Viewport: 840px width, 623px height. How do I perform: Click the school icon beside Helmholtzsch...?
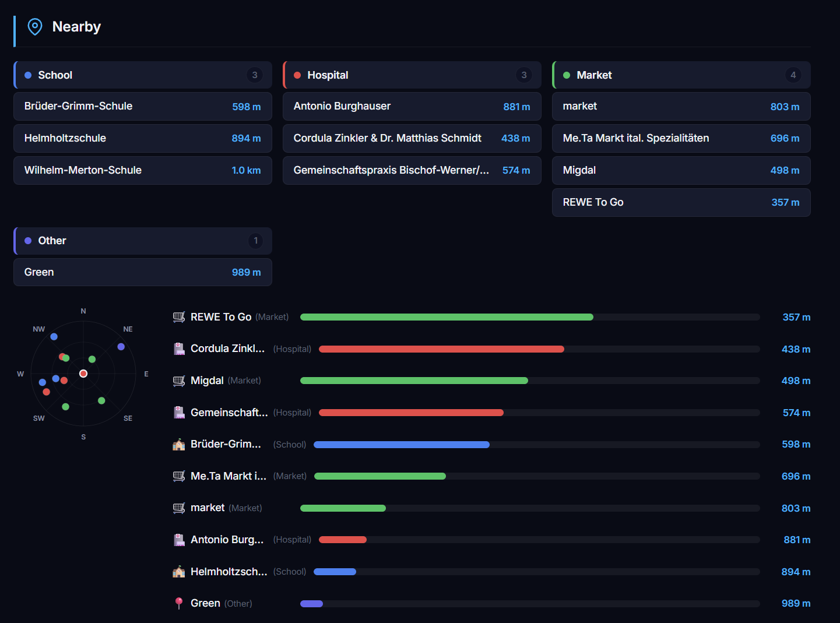[179, 572]
